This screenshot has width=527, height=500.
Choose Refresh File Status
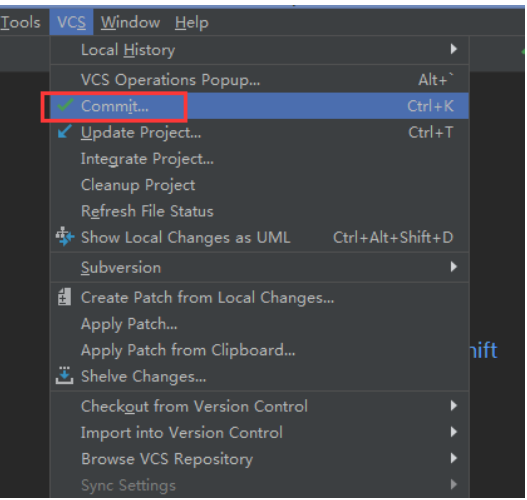point(259,211)
